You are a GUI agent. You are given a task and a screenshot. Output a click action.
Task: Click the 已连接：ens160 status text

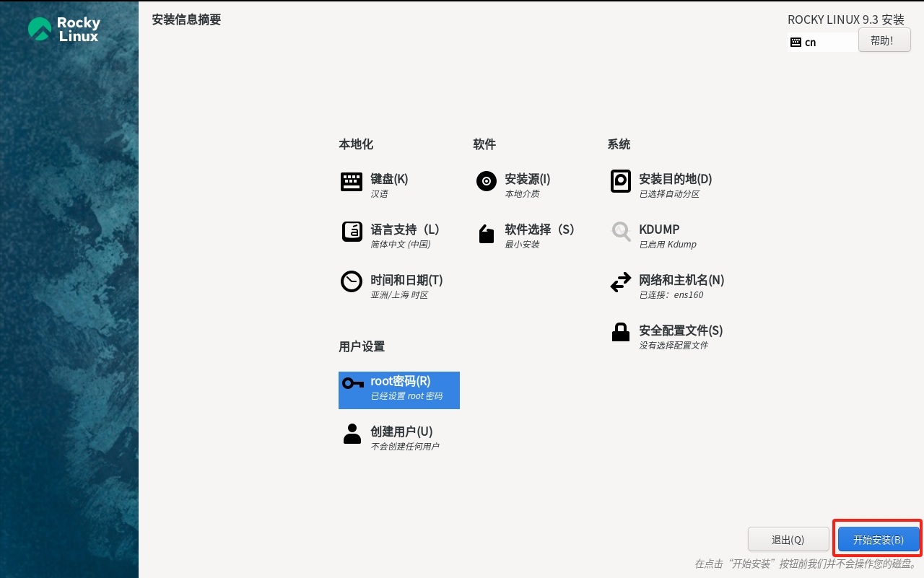click(x=671, y=295)
